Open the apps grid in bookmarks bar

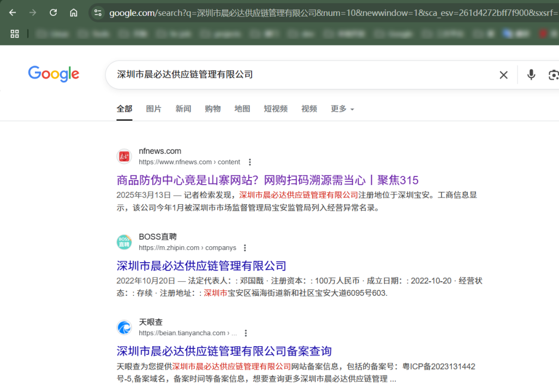(15, 34)
